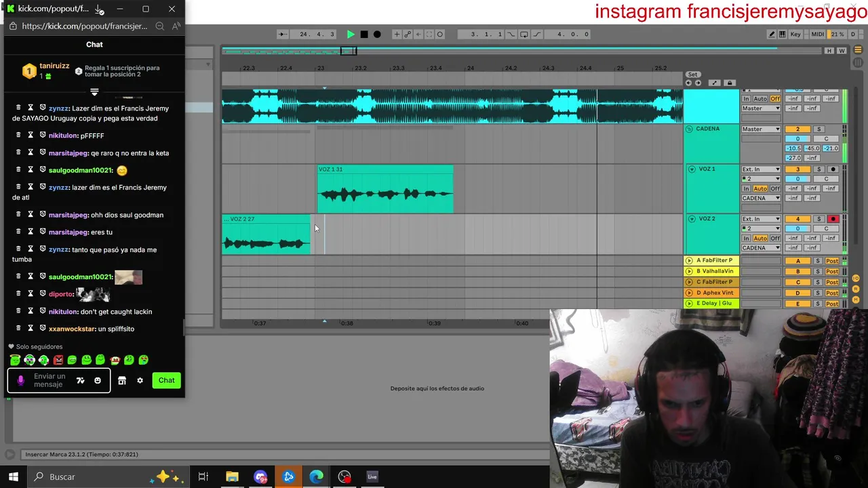Open MIDI Map Mode switch
868x488 pixels.
coord(818,34)
